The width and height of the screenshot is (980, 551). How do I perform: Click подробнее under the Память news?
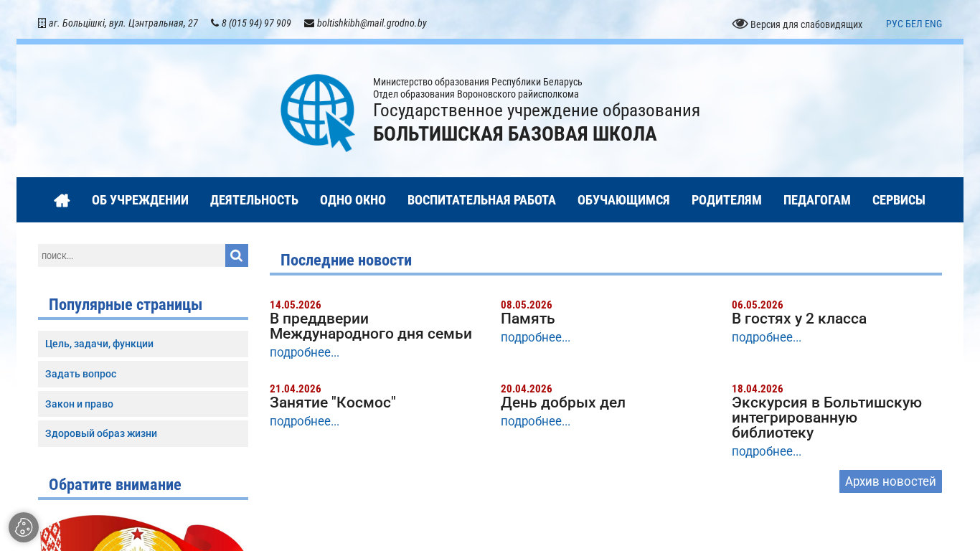coord(535,337)
